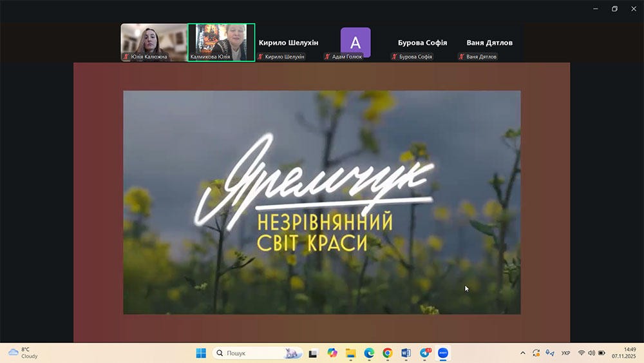644x363 pixels.
Task: Click the volume speaker icon
Action: pyautogui.click(x=591, y=353)
